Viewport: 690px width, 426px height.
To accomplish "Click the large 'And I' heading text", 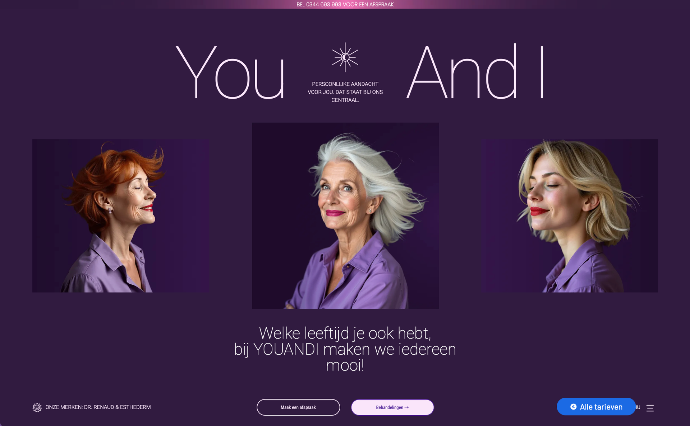I will (477, 71).
